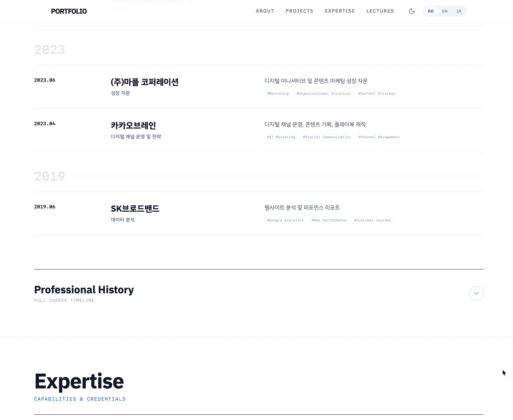The width and height of the screenshot is (513, 420).
Task: Open Lectures nav link
Action: 380,11
